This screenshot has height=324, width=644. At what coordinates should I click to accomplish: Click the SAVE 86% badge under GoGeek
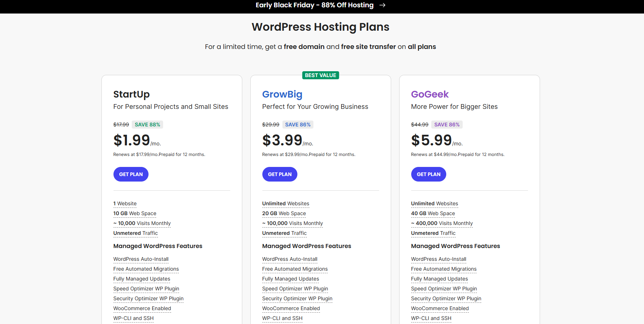click(447, 125)
